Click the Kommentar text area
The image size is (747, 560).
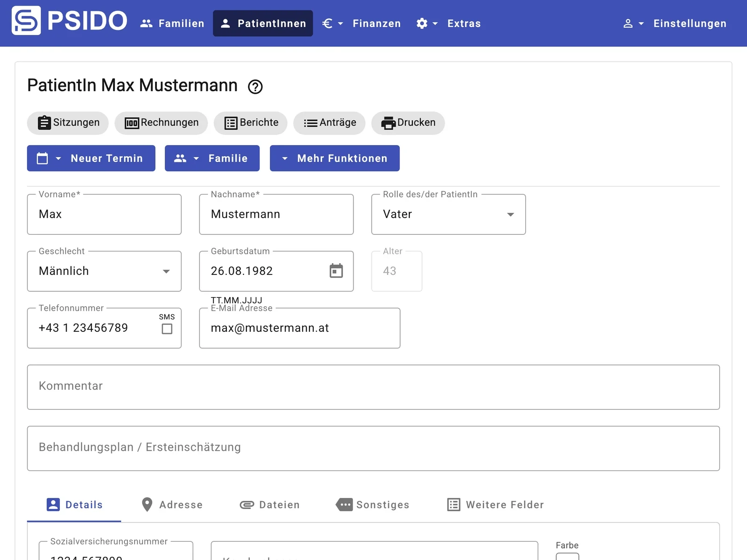(373, 387)
